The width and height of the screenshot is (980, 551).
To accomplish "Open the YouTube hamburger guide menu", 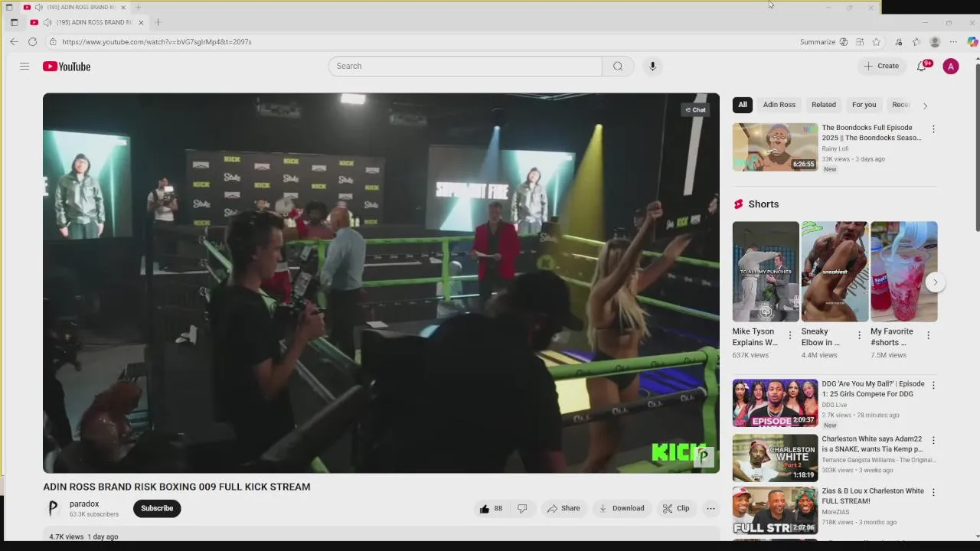I will click(x=24, y=67).
